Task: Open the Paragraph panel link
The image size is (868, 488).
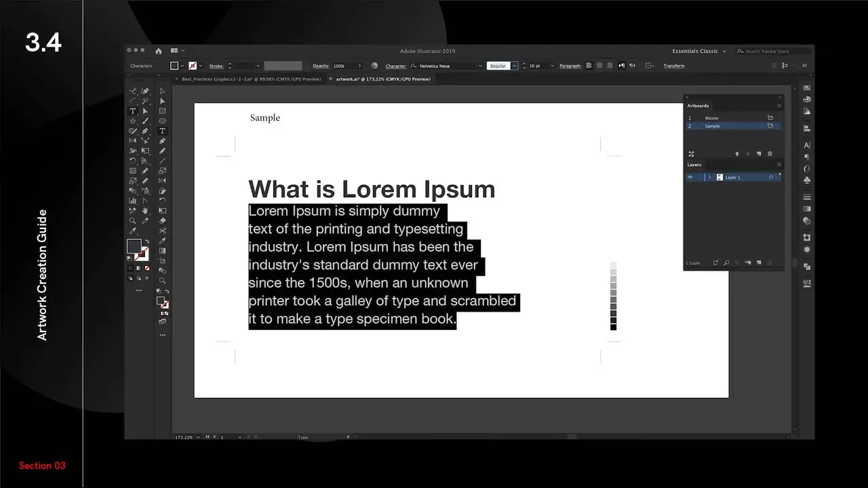Action: [570, 66]
